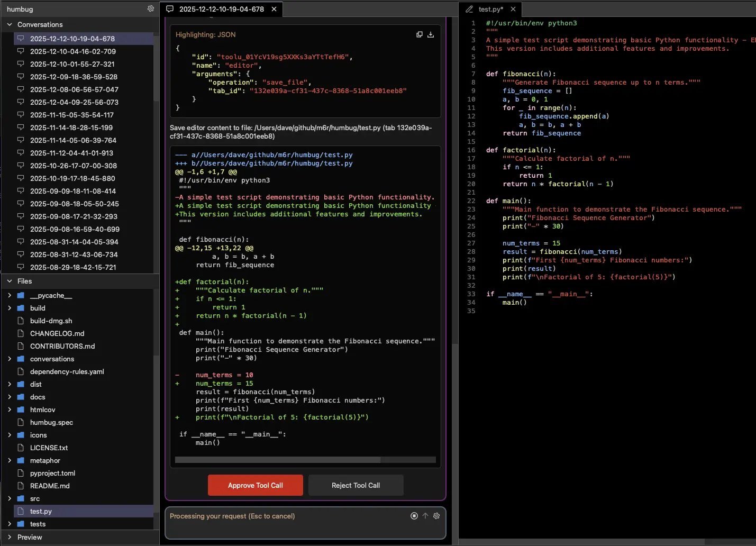Image resolution: width=756 pixels, height=546 pixels.
Task: Open conversation 2025-12-10-04-16-02-709
Action: pyautogui.click(x=72, y=51)
